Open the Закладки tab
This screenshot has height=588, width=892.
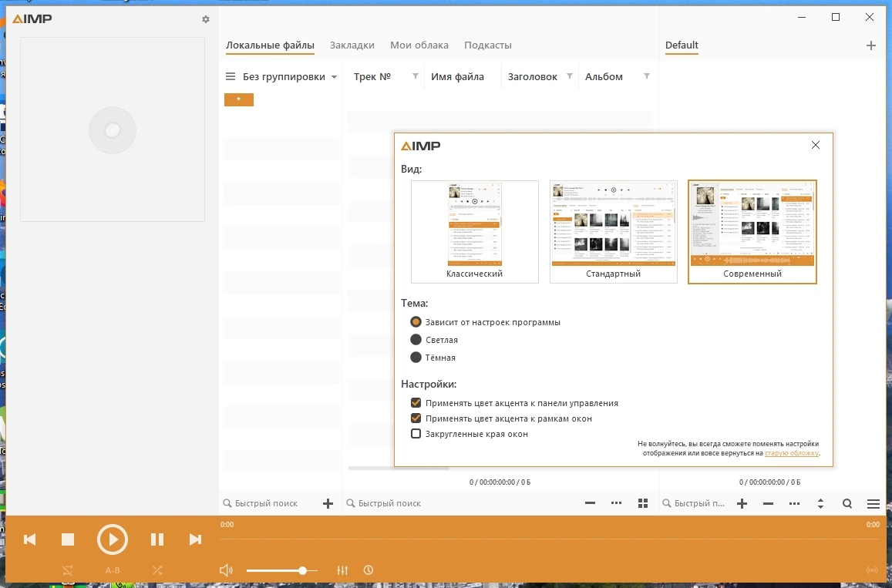click(352, 45)
